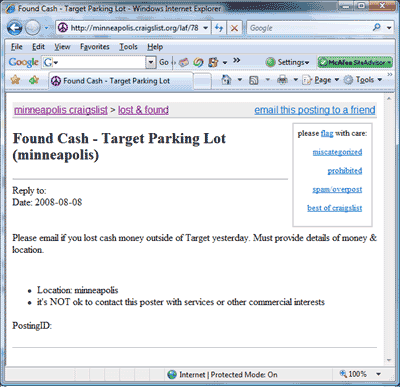Click the Internet Explorer title bar icon
The image size is (400, 387).
click(x=10, y=8)
